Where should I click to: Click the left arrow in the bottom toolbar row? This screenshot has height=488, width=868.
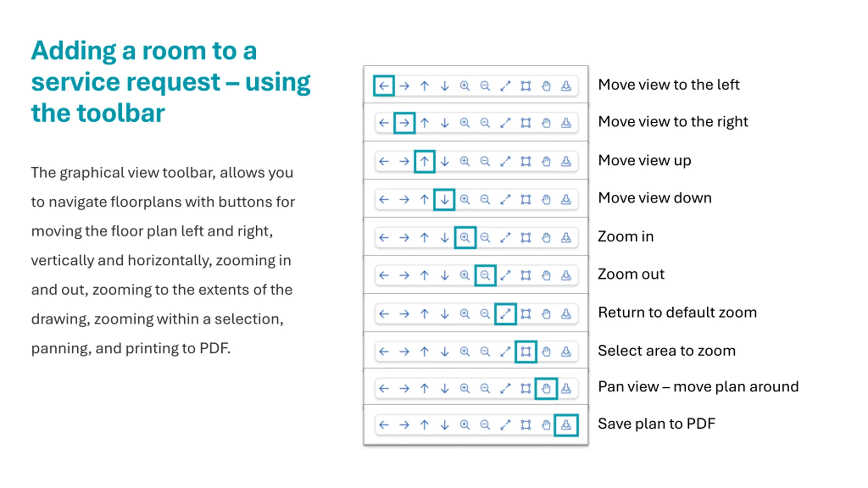pyautogui.click(x=384, y=425)
